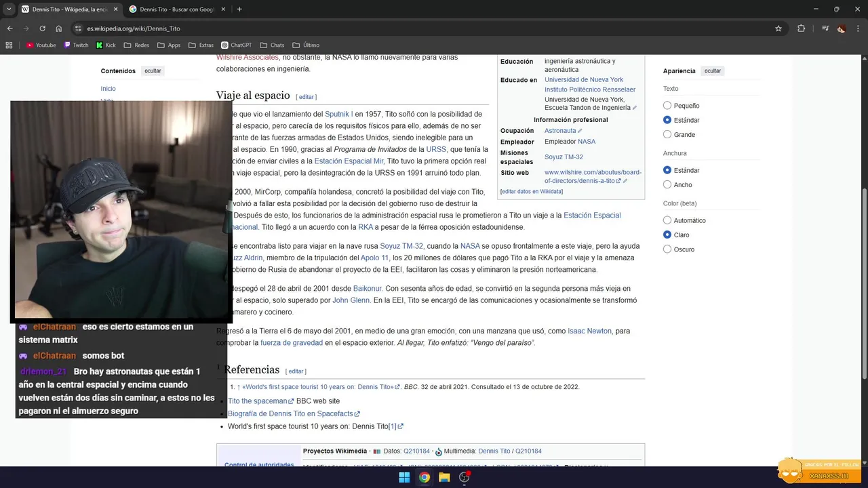868x488 pixels.
Task: Open the Youtube bookmark
Action: [41, 45]
